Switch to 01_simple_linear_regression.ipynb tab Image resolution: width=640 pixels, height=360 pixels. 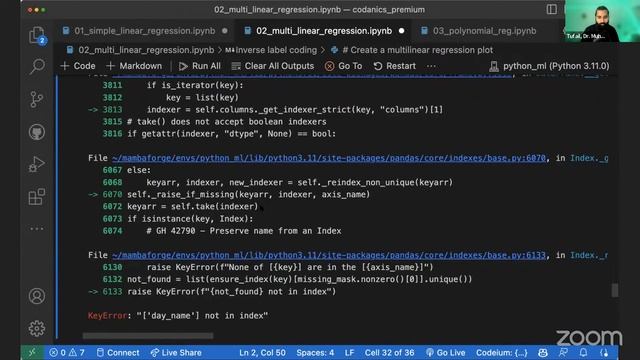[x=144, y=31]
